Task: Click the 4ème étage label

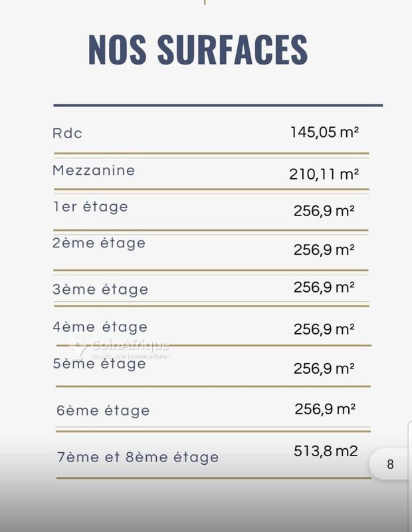Action: coord(100,327)
